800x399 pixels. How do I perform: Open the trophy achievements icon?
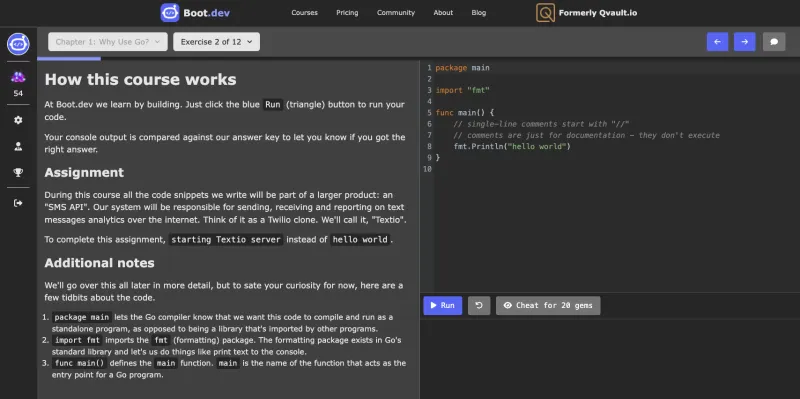pos(18,172)
